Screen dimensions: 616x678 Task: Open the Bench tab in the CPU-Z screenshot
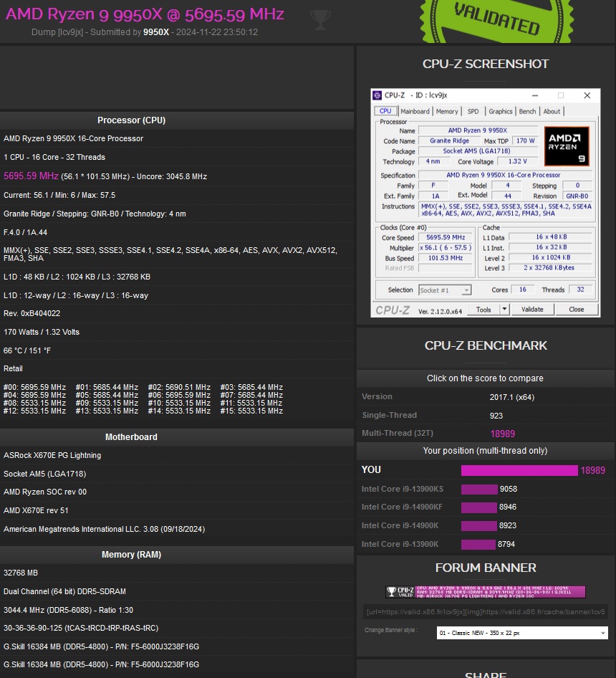527,111
